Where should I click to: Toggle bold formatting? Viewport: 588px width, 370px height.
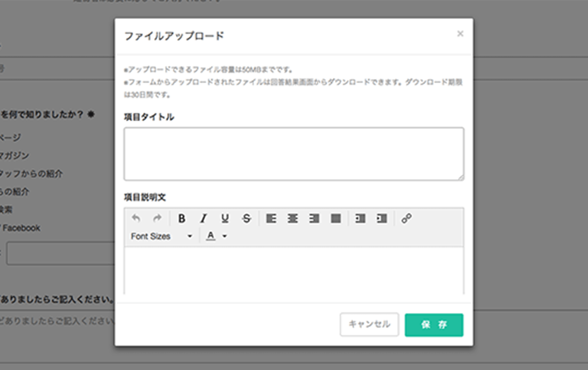pos(181,218)
